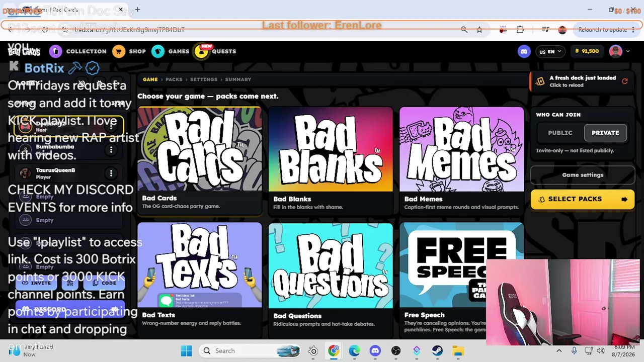This screenshot has width=644, height=362.
Task: Expand the user account menu chevron
Action: pyautogui.click(x=627, y=51)
